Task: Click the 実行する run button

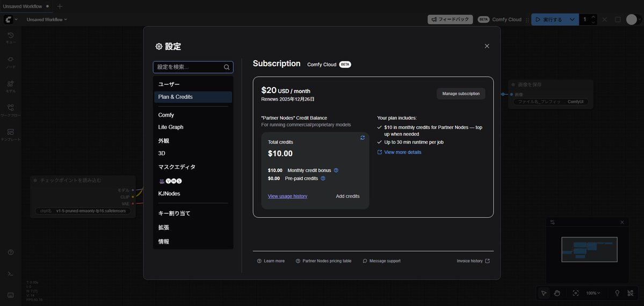Action: click(549, 19)
